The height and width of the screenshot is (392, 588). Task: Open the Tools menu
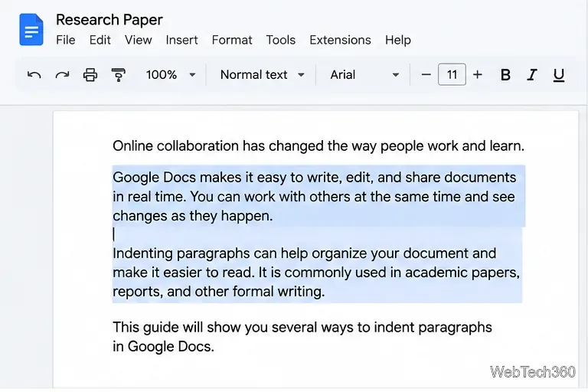pos(281,40)
